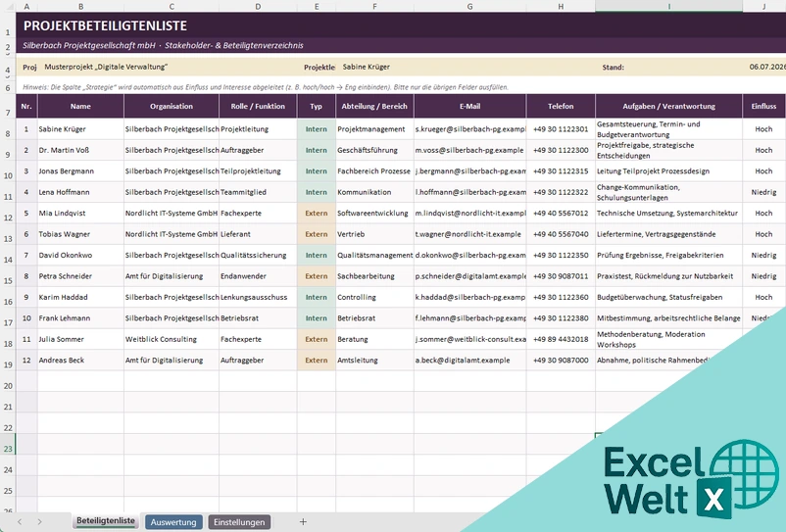The image size is (786, 532).
Task: Select the Softwareentwicklung department cell
Action: (374, 213)
